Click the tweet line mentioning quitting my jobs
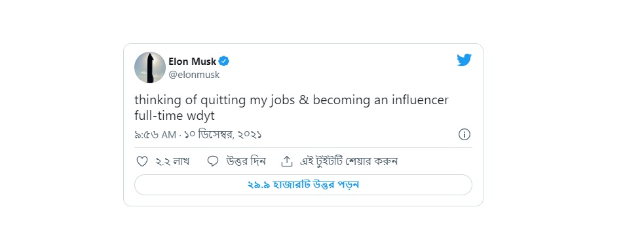644x249 pixels. (x=292, y=101)
